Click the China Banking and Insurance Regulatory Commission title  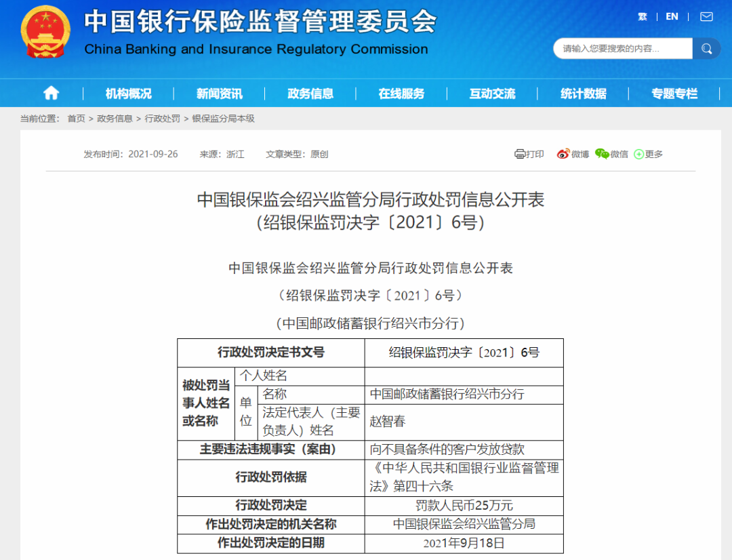pyautogui.click(x=256, y=49)
